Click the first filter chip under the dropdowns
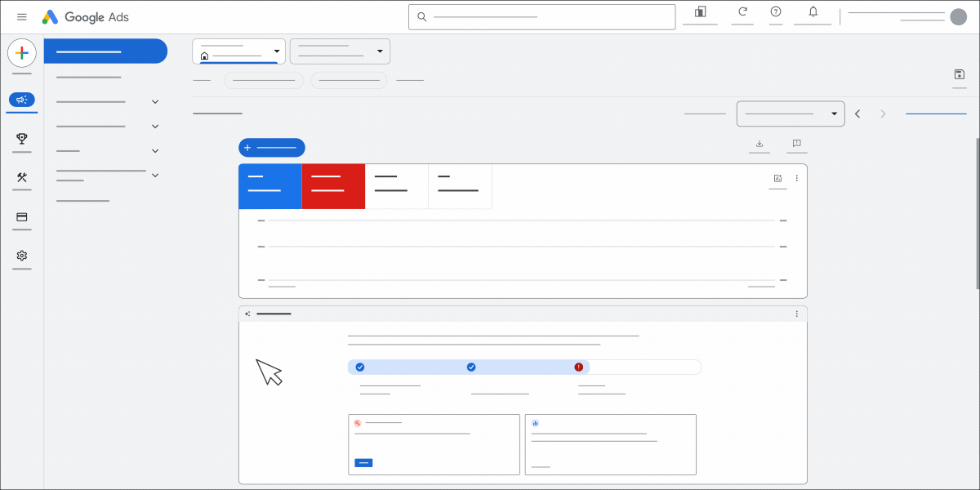The width and height of the screenshot is (980, 490). click(x=264, y=80)
